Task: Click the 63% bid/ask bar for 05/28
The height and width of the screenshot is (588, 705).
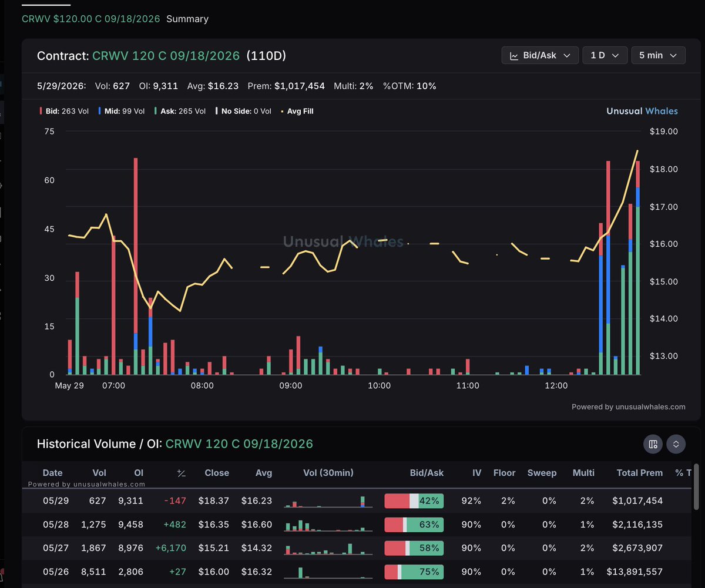Action: [414, 524]
